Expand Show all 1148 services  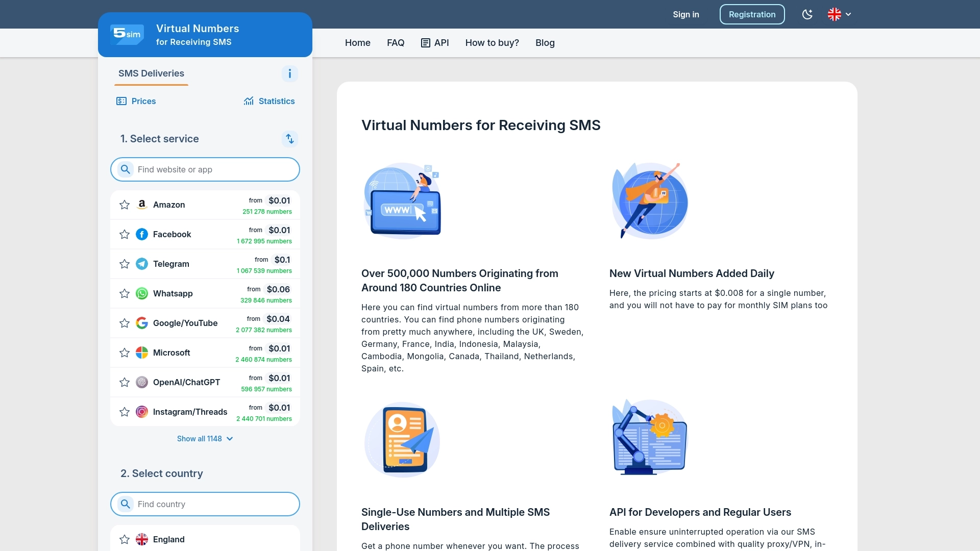205,439
